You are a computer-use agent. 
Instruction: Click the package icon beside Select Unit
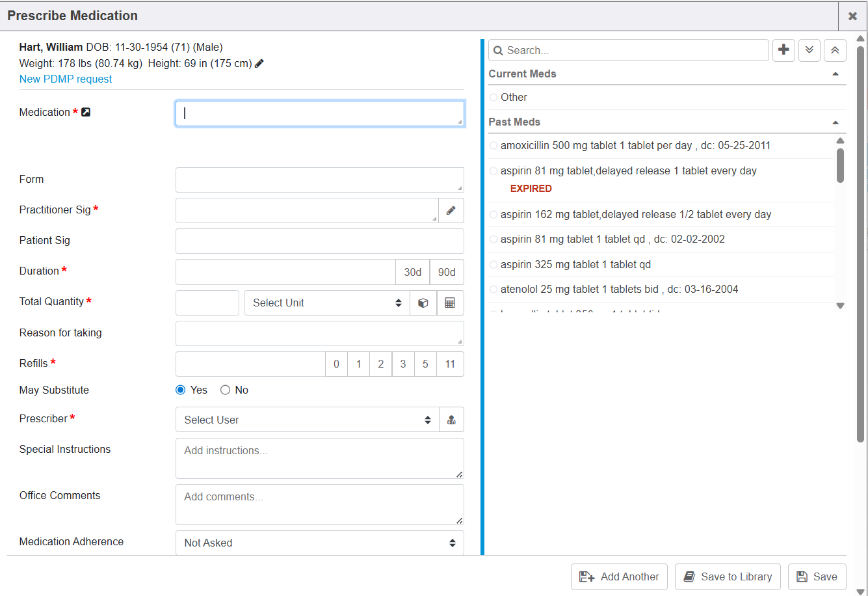pos(423,303)
